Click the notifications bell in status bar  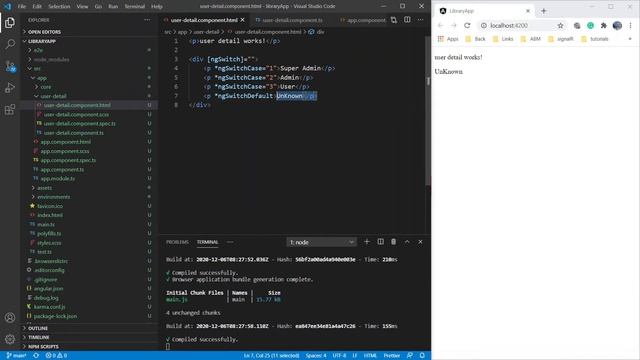422,356
